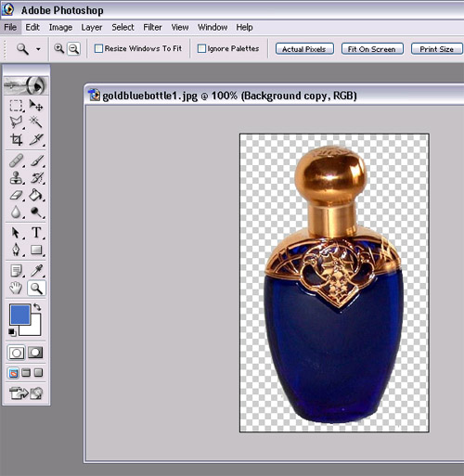Click the Actual Pixels button
This screenshot has height=476, width=464.
point(304,49)
